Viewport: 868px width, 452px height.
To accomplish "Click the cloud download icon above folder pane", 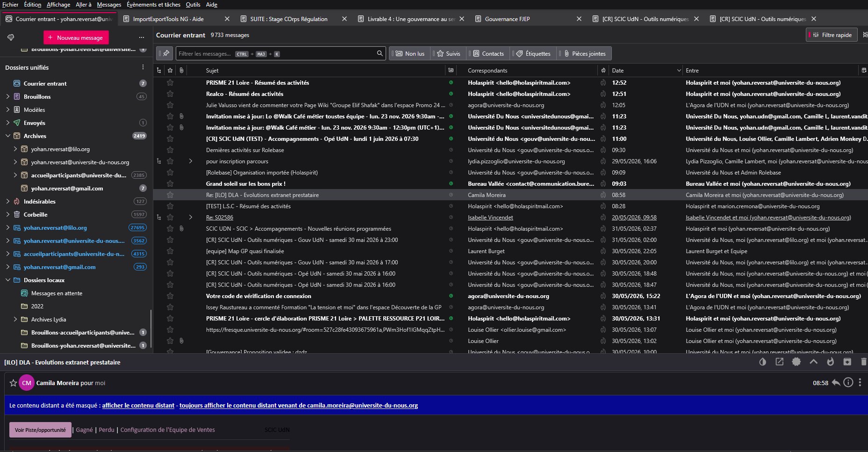I will (11, 37).
